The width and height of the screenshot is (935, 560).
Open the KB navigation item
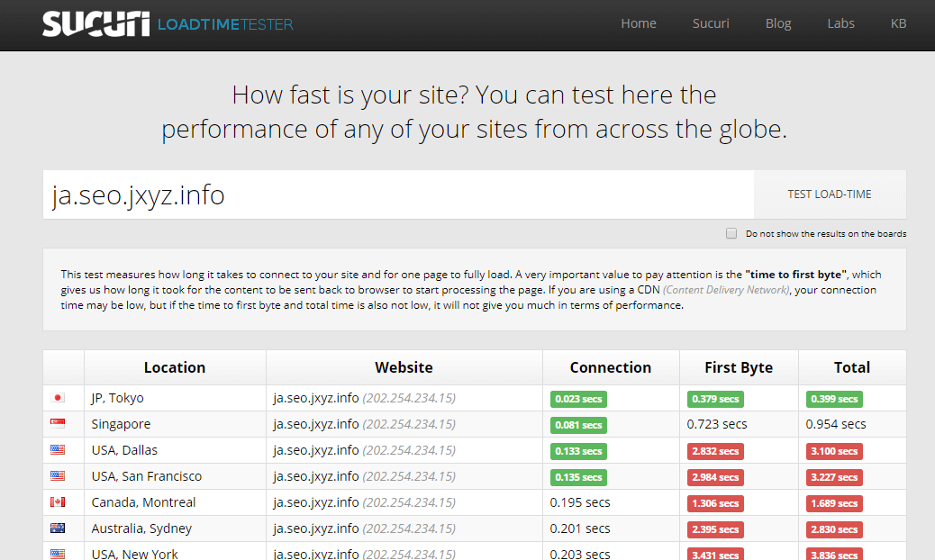coord(898,24)
